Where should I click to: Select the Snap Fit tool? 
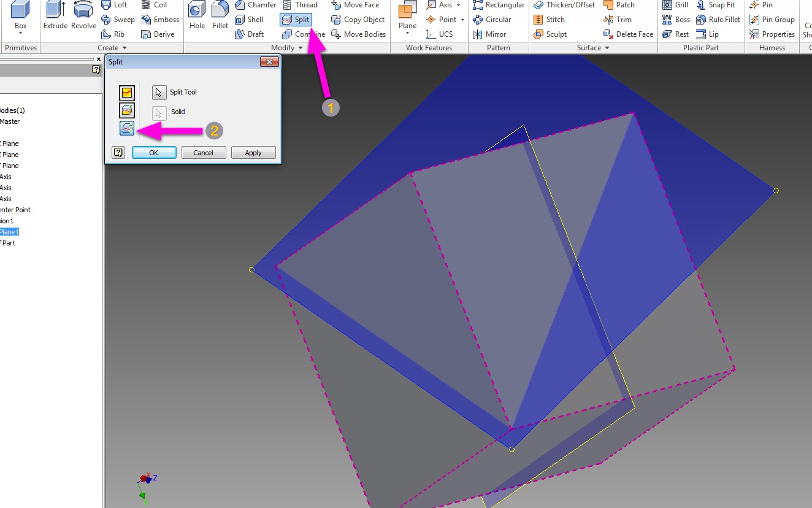point(715,5)
